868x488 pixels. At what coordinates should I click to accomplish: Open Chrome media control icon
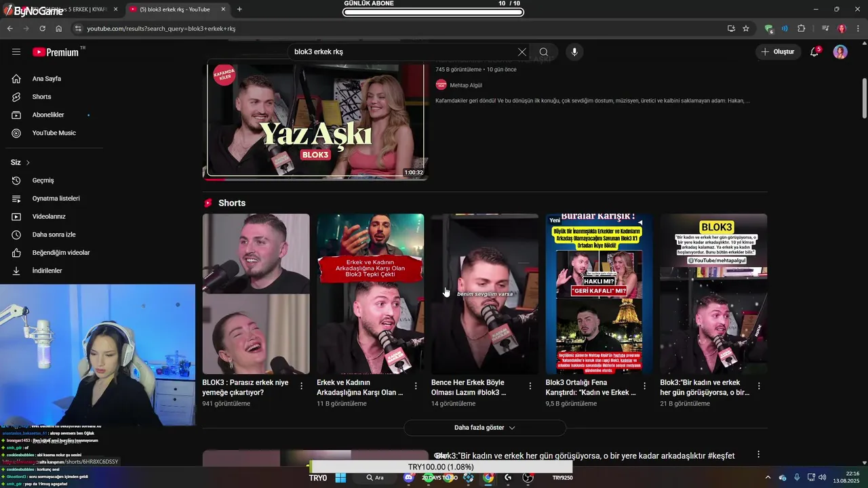[x=825, y=28]
